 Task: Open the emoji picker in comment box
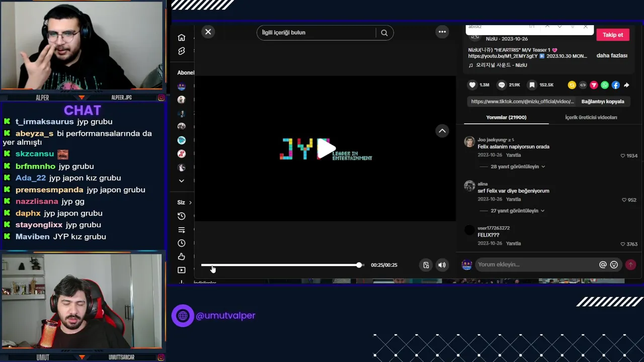(614, 264)
